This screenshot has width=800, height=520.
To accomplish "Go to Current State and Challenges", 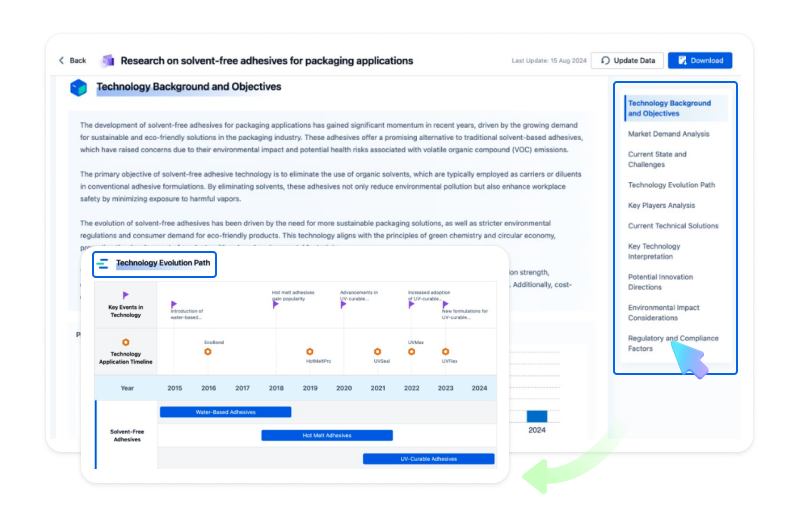I will [657, 159].
